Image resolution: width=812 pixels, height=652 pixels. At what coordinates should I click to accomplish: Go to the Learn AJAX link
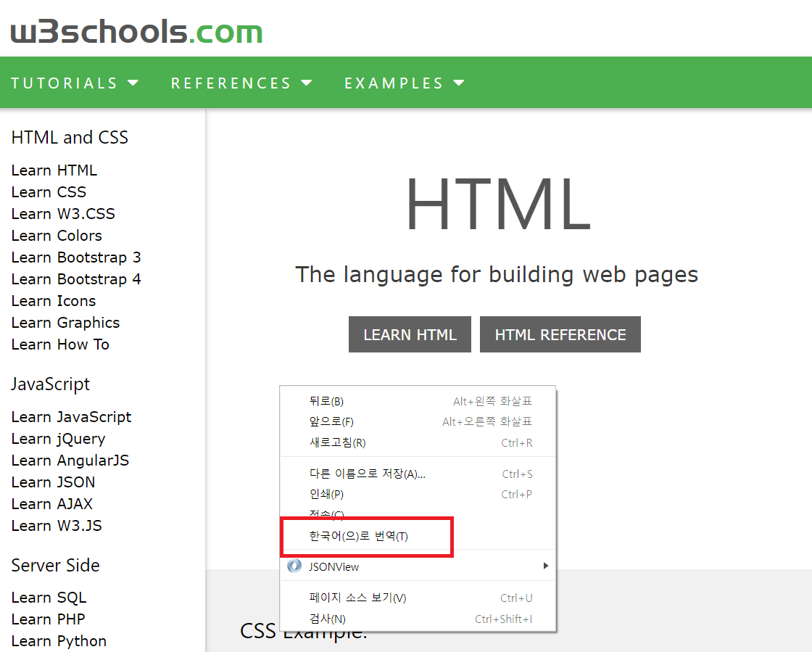[51, 504]
